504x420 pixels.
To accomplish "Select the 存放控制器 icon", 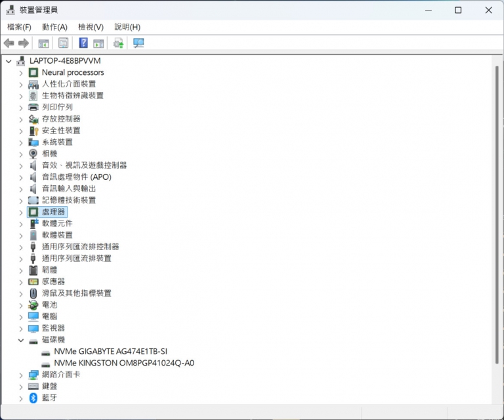I will (x=33, y=119).
